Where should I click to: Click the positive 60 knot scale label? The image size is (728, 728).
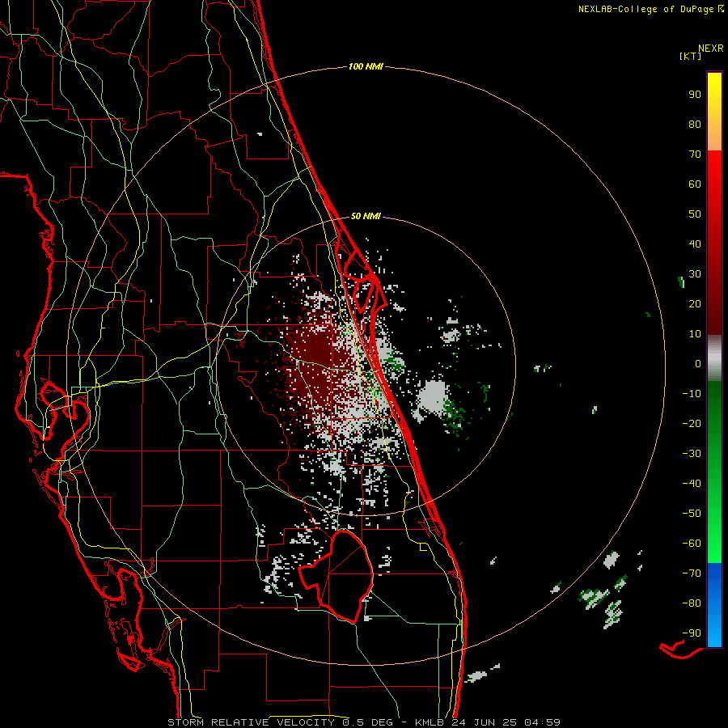[695, 184]
